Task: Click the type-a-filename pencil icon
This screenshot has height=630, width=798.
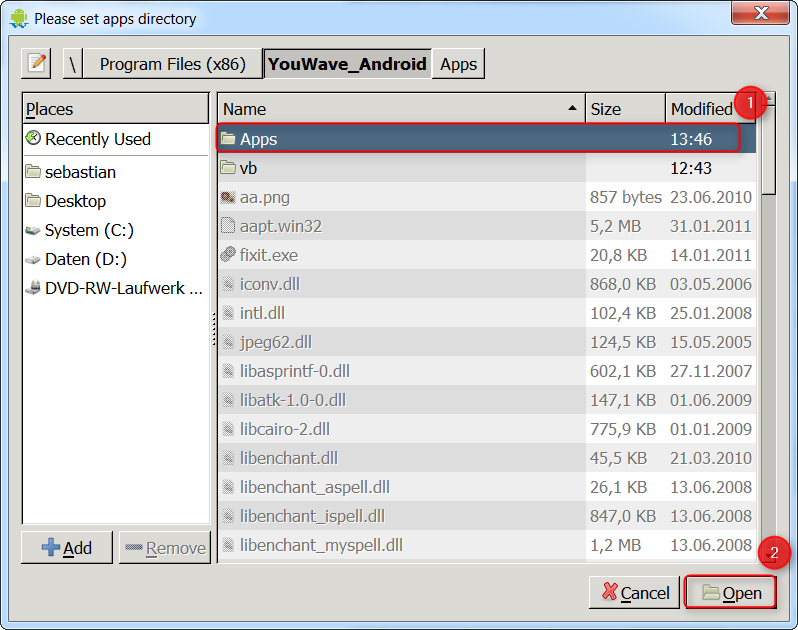Action: [36, 64]
